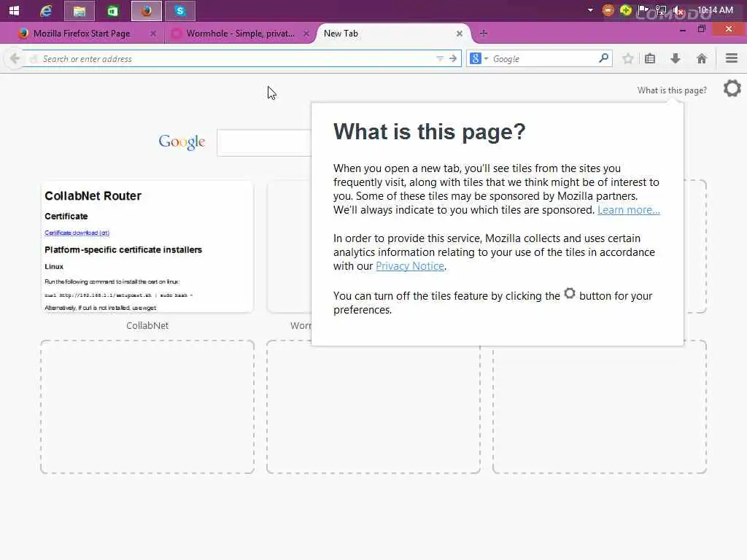The width and height of the screenshot is (747, 560).
Task: Click the What is this page? label
Action: tap(672, 90)
